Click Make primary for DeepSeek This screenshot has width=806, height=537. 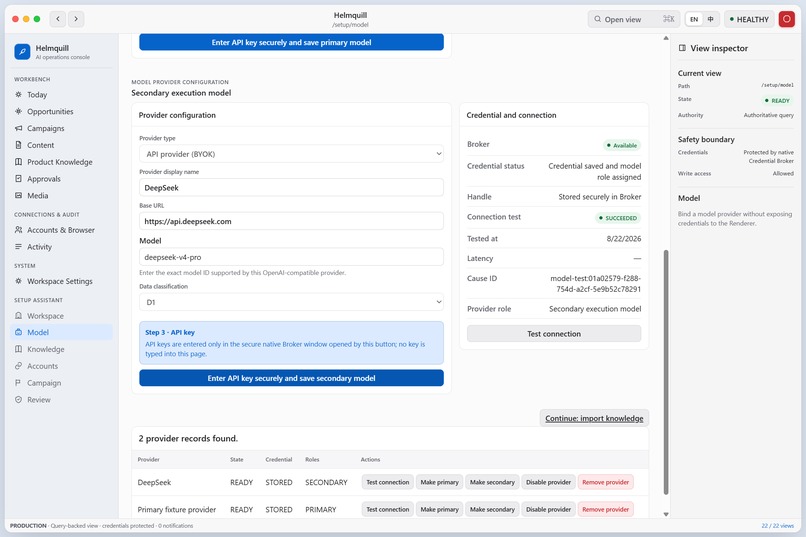[439, 482]
